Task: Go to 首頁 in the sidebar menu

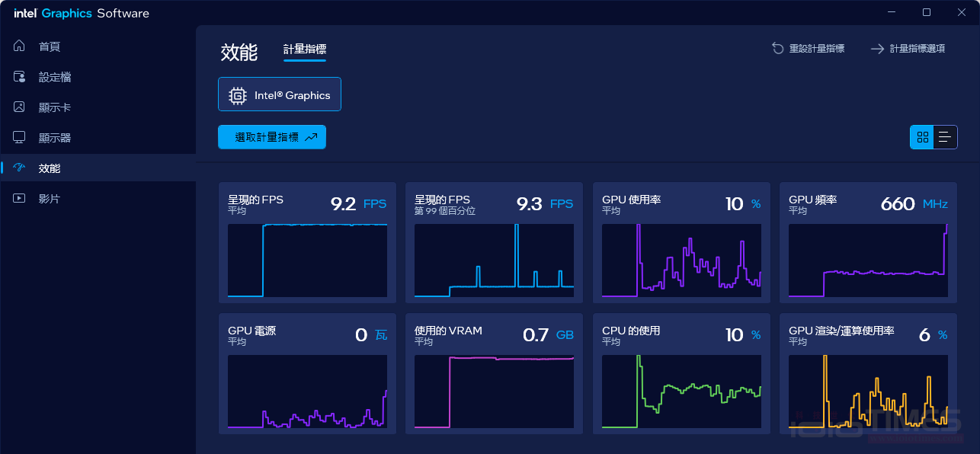Action: [50, 46]
